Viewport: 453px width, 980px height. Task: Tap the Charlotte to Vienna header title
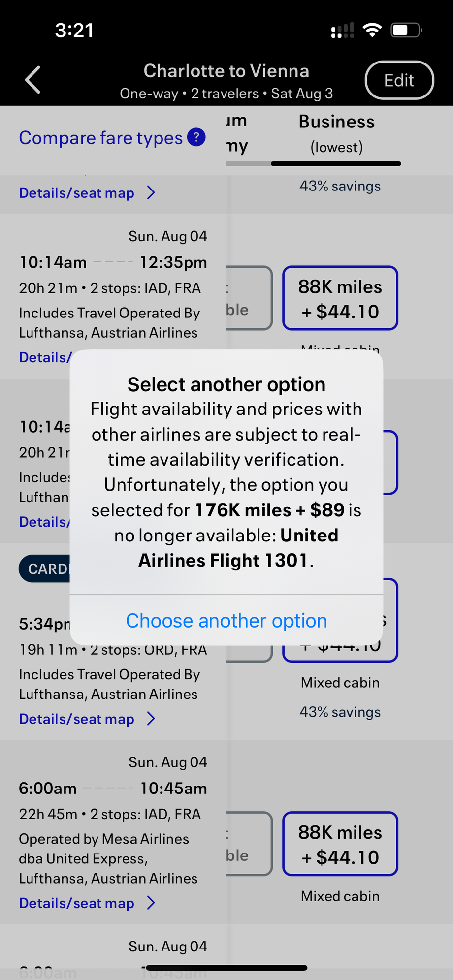click(226, 71)
